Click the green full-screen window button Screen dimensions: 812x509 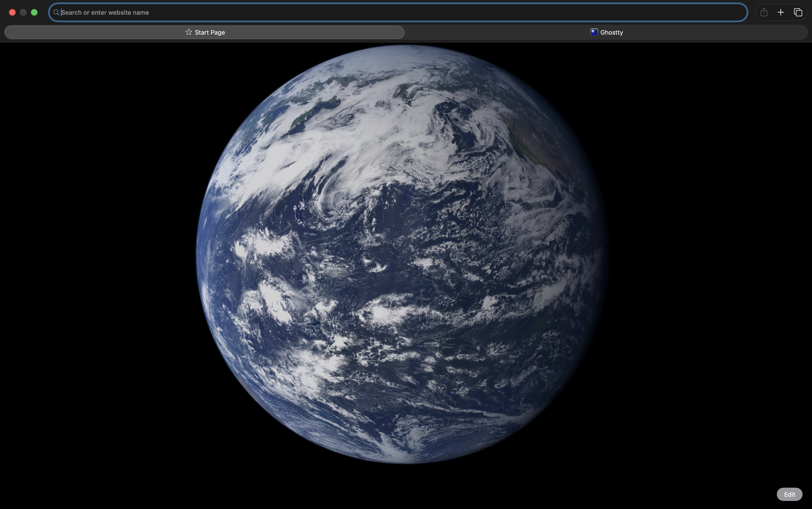pyautogui.click(x=34, y=13)
